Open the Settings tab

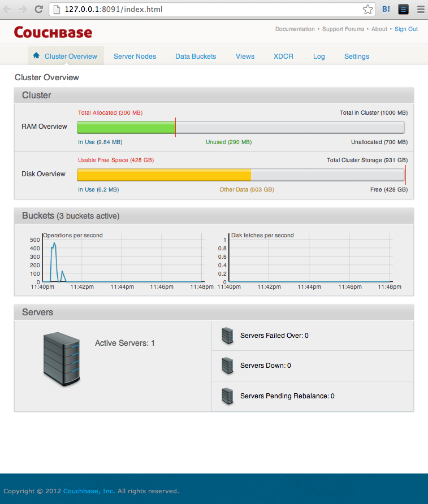pyautogui.click(x=357, y=57)
